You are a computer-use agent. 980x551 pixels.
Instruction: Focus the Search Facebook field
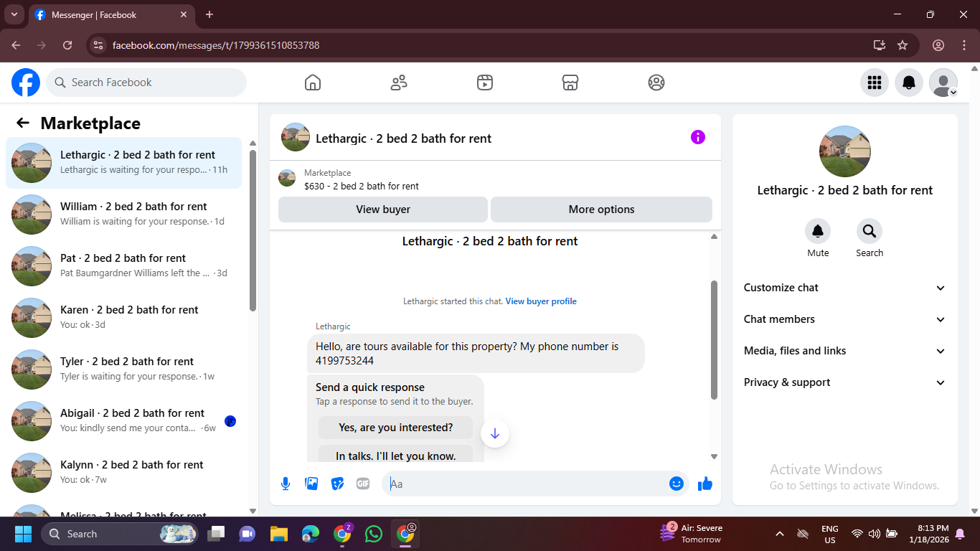point(146,83)
